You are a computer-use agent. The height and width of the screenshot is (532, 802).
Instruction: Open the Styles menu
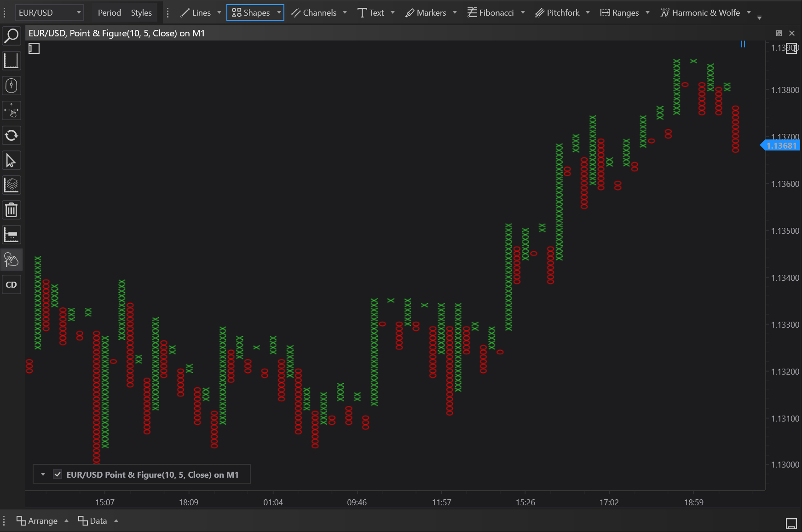click(141, 13)
